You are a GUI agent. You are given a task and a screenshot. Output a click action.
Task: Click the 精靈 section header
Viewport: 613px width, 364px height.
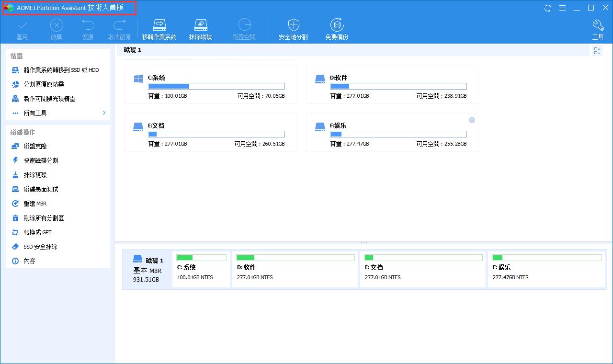pos(17,56)
